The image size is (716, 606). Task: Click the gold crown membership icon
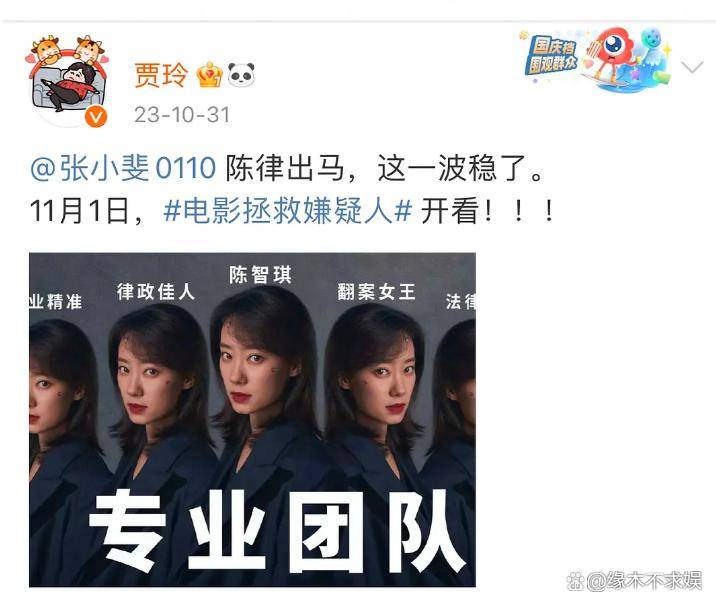[209, 75]
